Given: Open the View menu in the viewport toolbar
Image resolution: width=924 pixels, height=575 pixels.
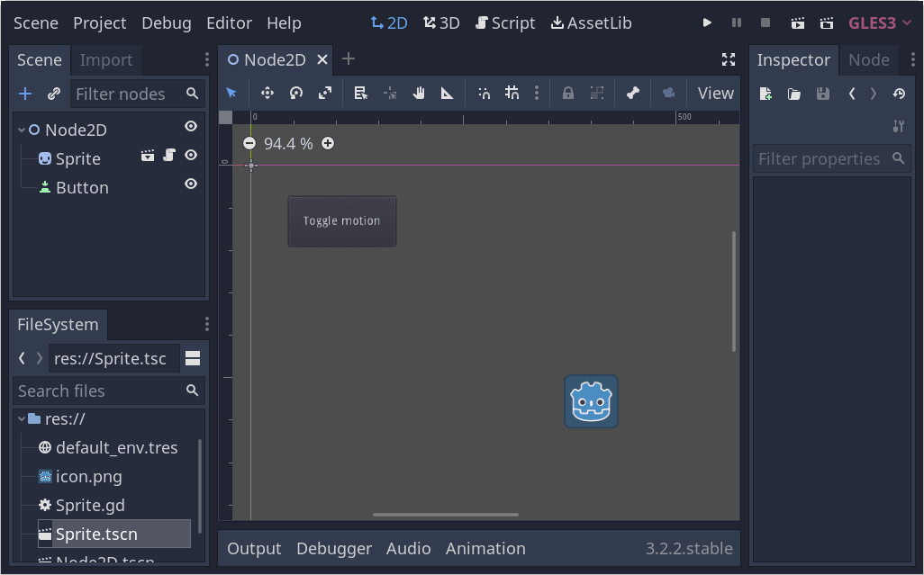Looking at the screenshot, I should pos(714,93).
